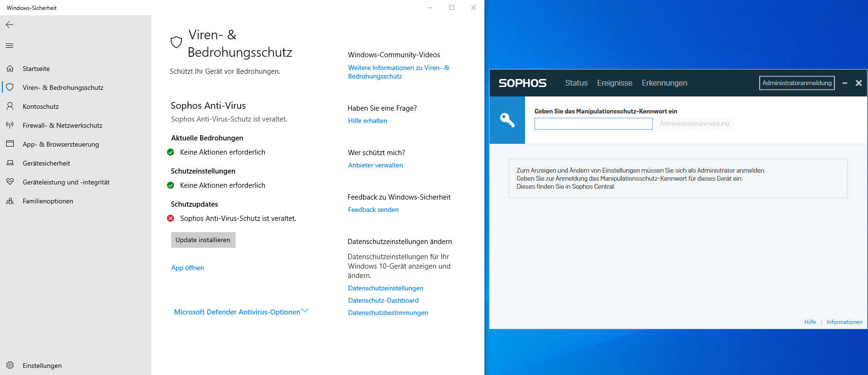
Task: Click the Geräteleistung heart icon
Action: [x=10, y=182]
